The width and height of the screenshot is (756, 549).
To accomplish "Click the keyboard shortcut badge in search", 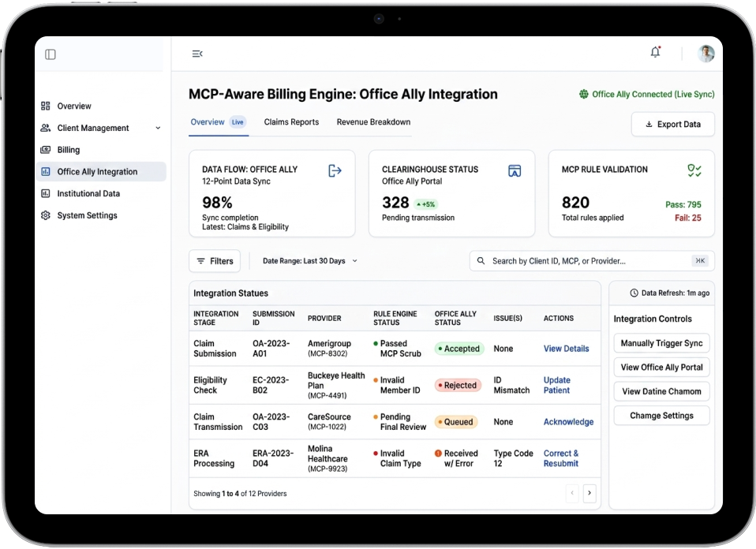I will pos(700,261).
